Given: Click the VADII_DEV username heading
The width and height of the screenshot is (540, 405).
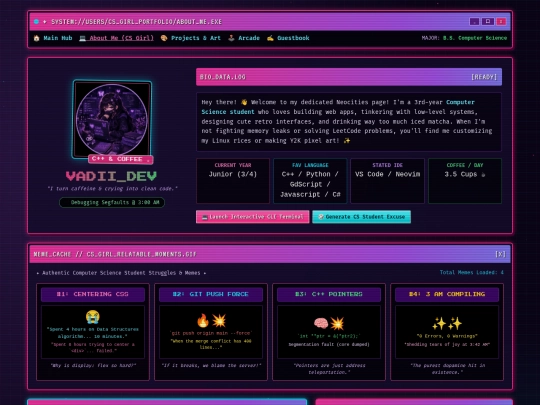Looking at the screenshot, I should (x=111, y=176).
